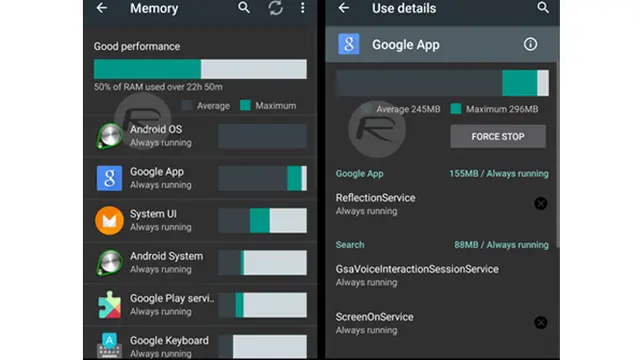Tap the System UI memory usage bar
Image resolution: width=640 pixels, height=360 pixels.
262,220
